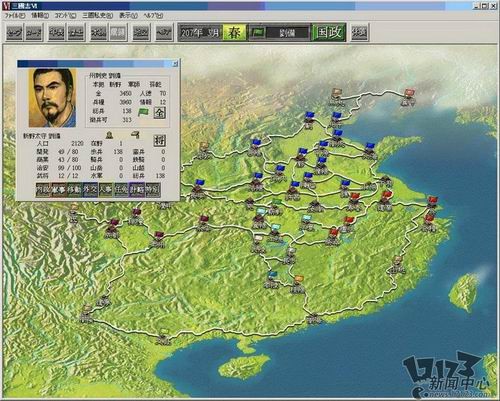The width and height of the screenshot is (500, 401).
Task: Open the コマンド(C) menu
Action: coord(65,16)
